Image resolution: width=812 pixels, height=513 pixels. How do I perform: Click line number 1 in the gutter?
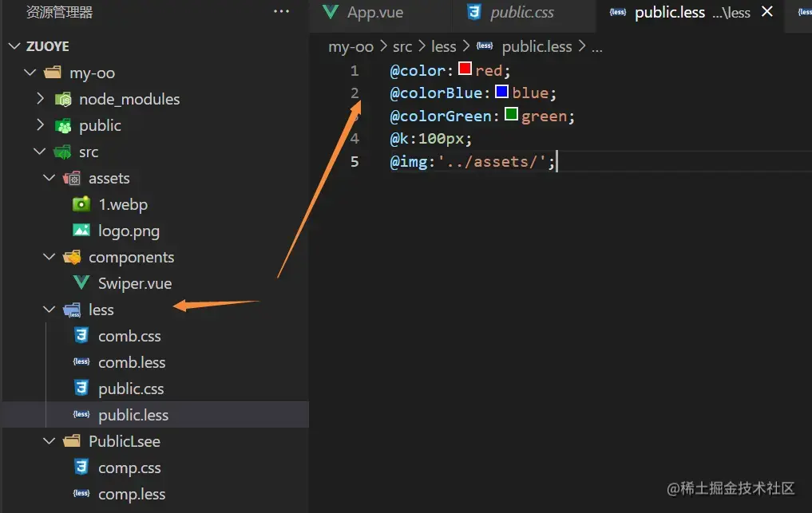click(355, 70)
